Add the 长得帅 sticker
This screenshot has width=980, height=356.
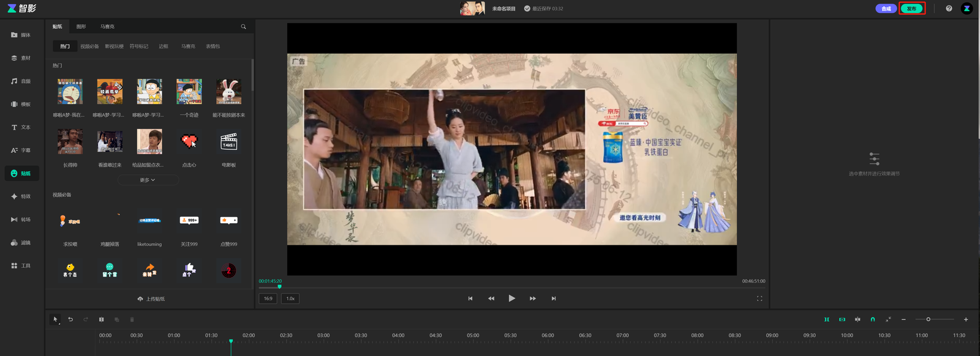pyautogui.click(x=70, y=142)
